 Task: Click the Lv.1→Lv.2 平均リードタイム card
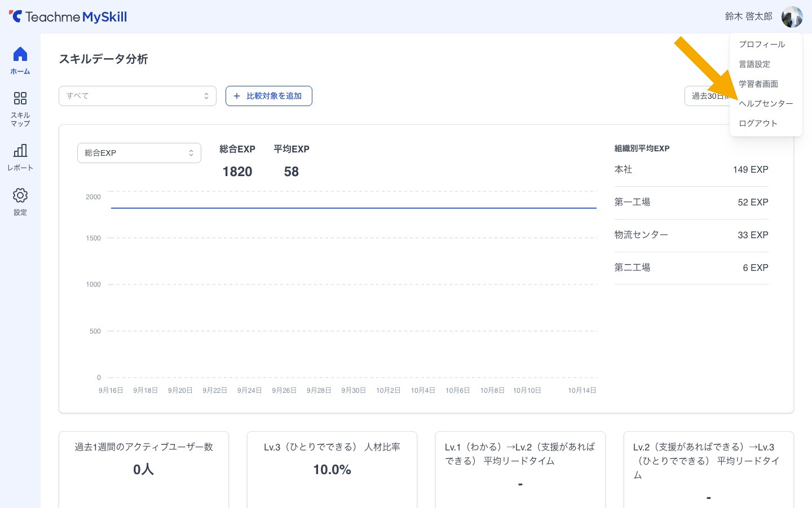(x=520, y=470)
